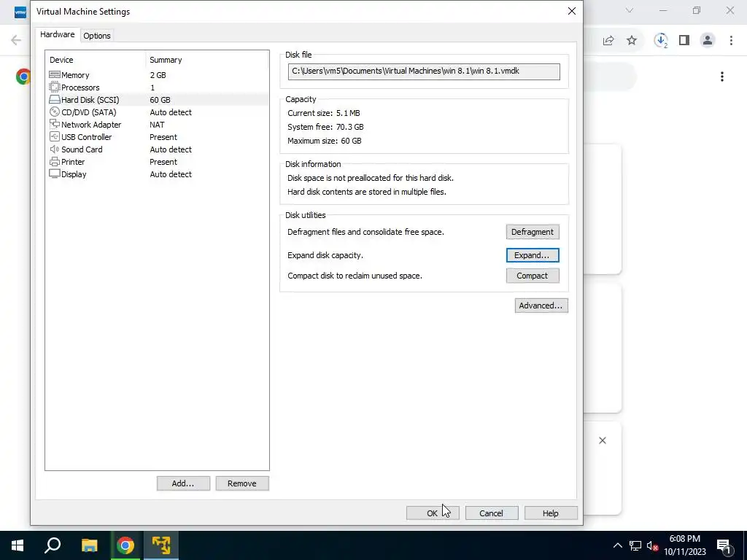747x560 pixels.
Task: Click the VMware icon in the title bar
Action: 20,12
